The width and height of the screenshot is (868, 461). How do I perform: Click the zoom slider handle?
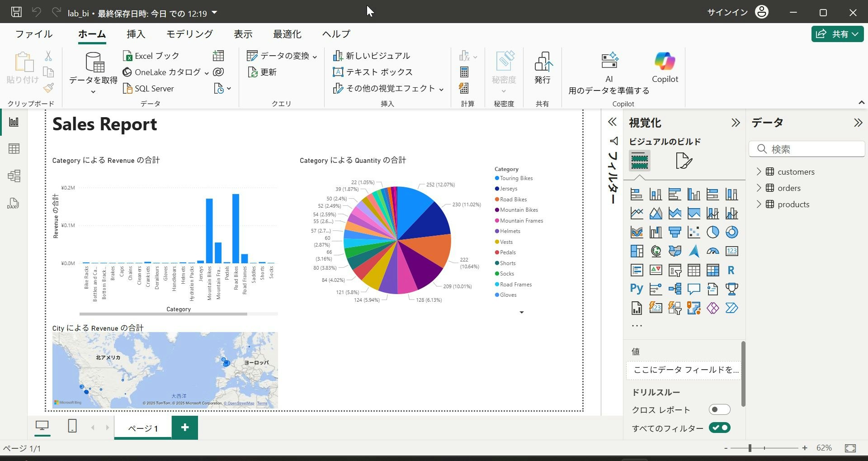click(750, 448)
